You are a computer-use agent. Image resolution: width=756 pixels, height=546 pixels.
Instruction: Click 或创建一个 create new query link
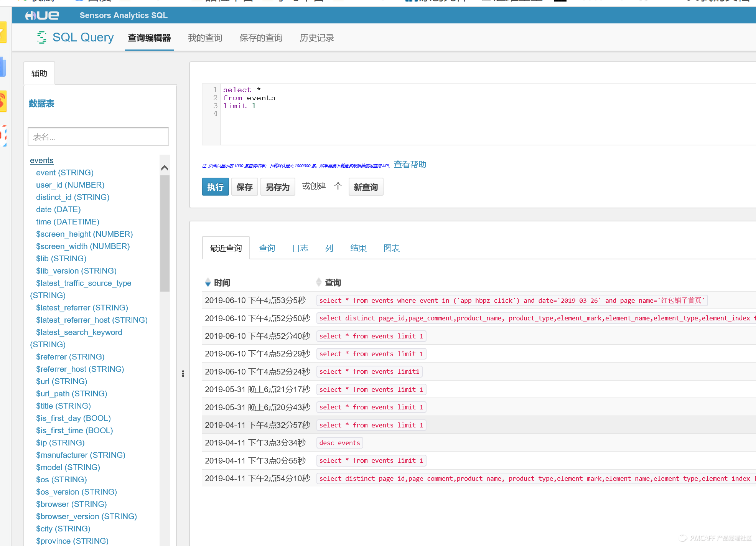322,187
